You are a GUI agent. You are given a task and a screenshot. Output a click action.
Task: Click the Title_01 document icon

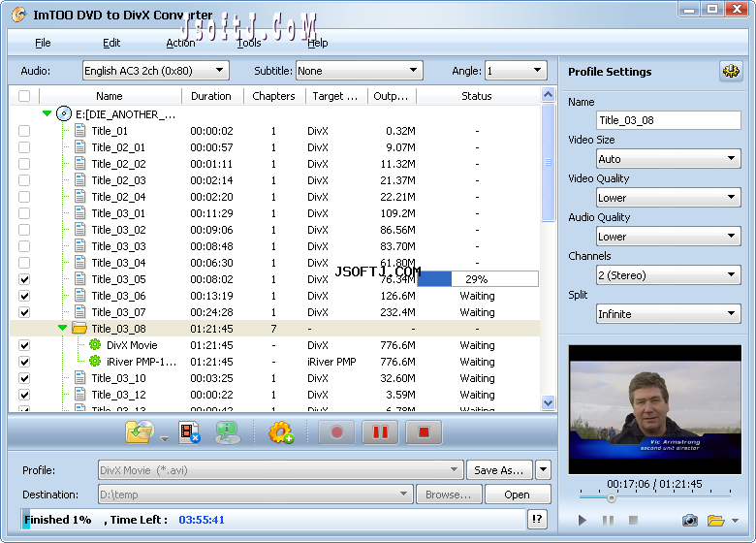(x=80, y=130)
